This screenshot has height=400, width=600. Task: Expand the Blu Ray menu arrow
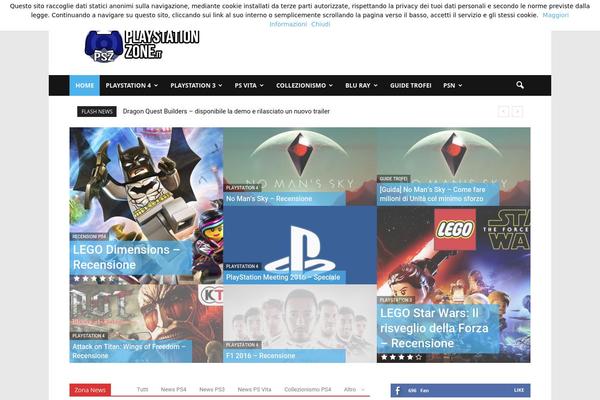(x=375, y=85)
